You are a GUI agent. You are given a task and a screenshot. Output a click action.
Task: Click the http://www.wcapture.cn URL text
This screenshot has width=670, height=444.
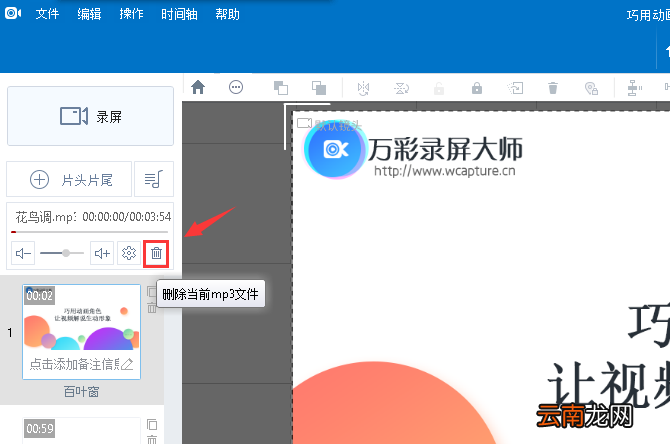point(444,171)
